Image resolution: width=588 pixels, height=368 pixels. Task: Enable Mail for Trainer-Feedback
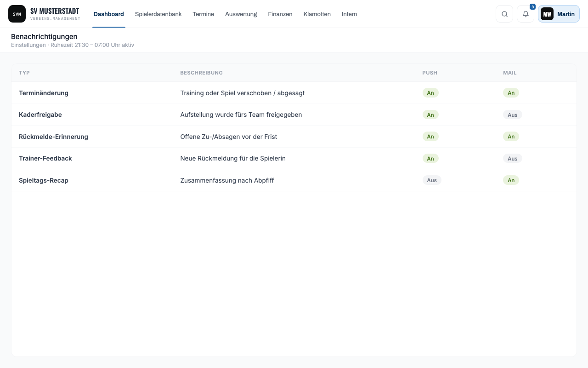(x=513, y=159)
